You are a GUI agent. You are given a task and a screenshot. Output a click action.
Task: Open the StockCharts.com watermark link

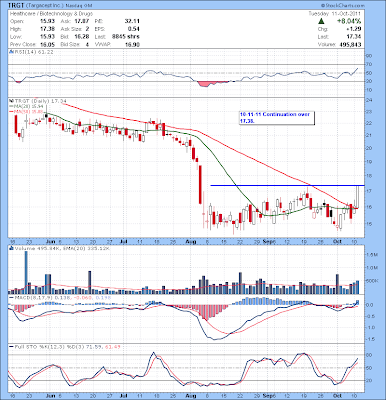[342, 6]
